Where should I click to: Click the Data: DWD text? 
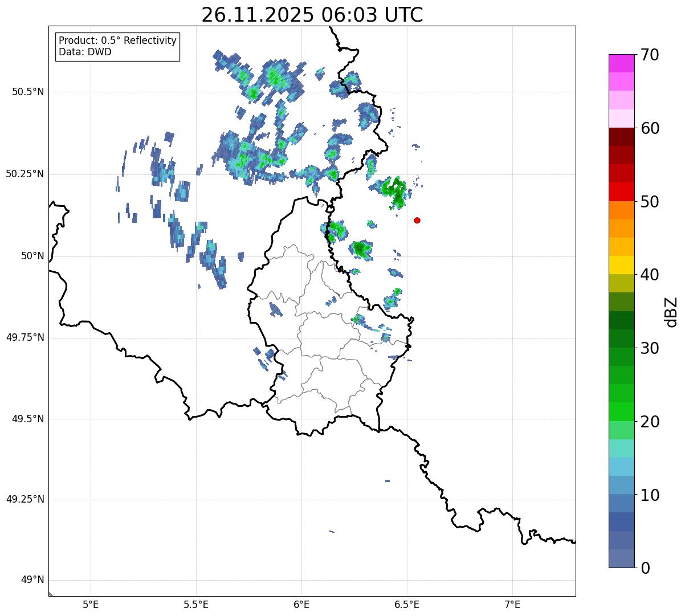point(85,52)
